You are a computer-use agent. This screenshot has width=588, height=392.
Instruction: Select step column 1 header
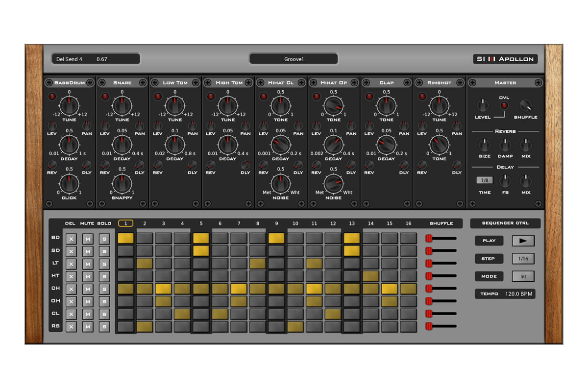[125, 223]
